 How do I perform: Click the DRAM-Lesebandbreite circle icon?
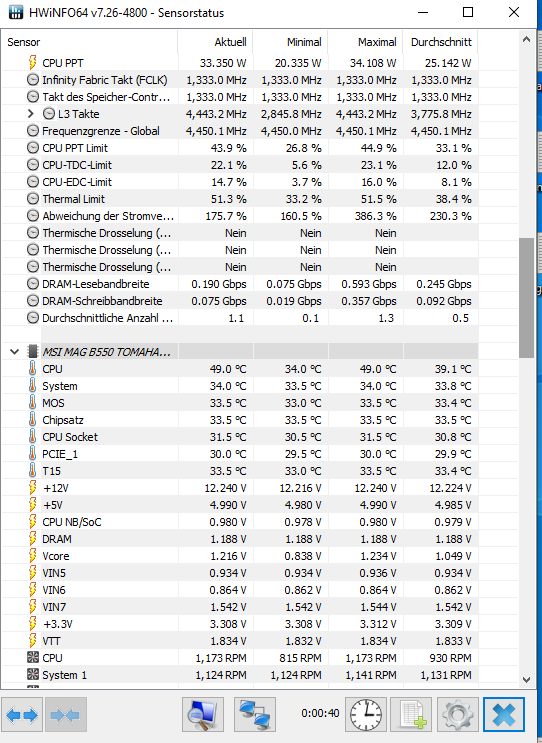pos(33,284)
